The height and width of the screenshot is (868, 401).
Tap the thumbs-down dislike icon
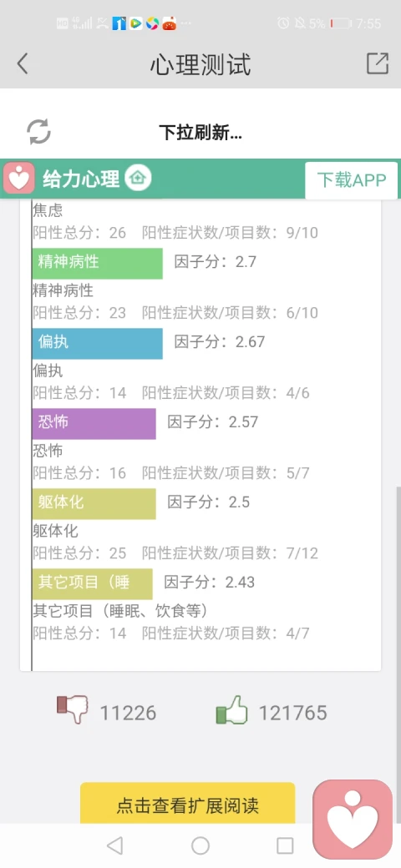[x=73, y=710]
